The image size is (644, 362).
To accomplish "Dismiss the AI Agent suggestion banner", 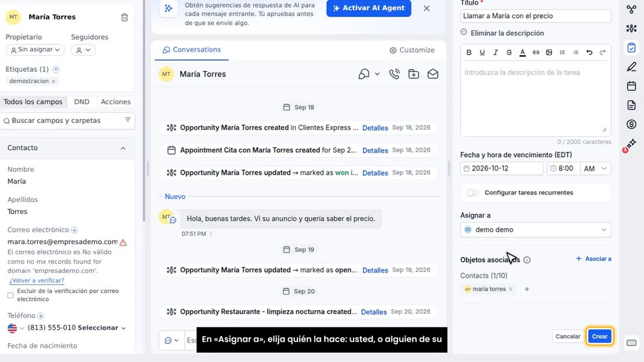I will [x=427, y=8].
